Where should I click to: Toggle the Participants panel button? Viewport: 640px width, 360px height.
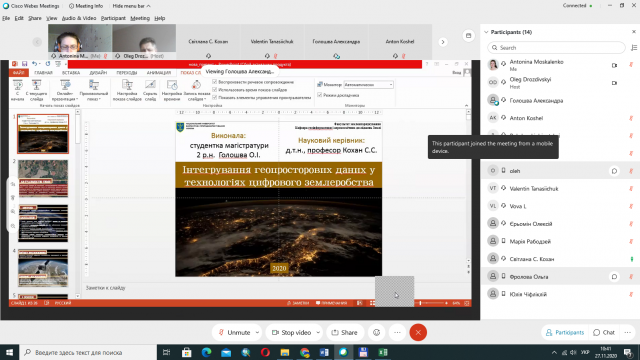[565, 333]
